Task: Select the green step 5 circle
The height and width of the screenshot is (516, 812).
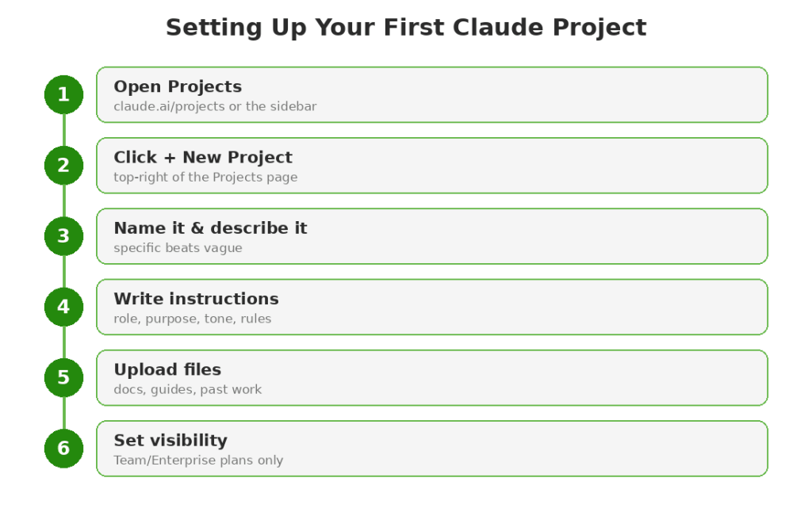Action: [63, 378]
